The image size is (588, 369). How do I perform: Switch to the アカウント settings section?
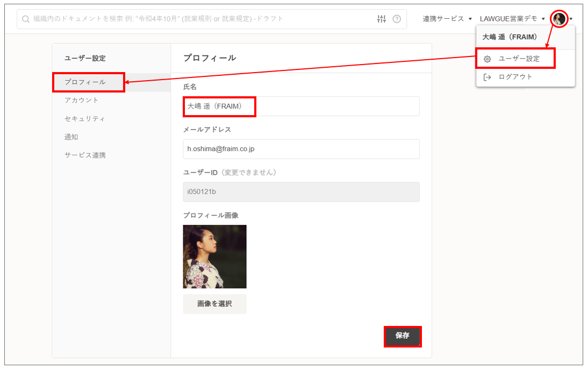pos(82,100)
